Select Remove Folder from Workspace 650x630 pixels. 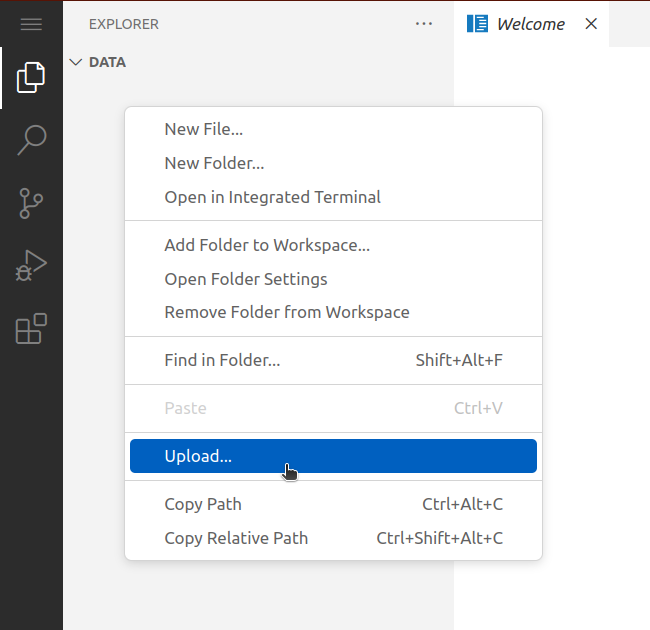coord(333,313)
